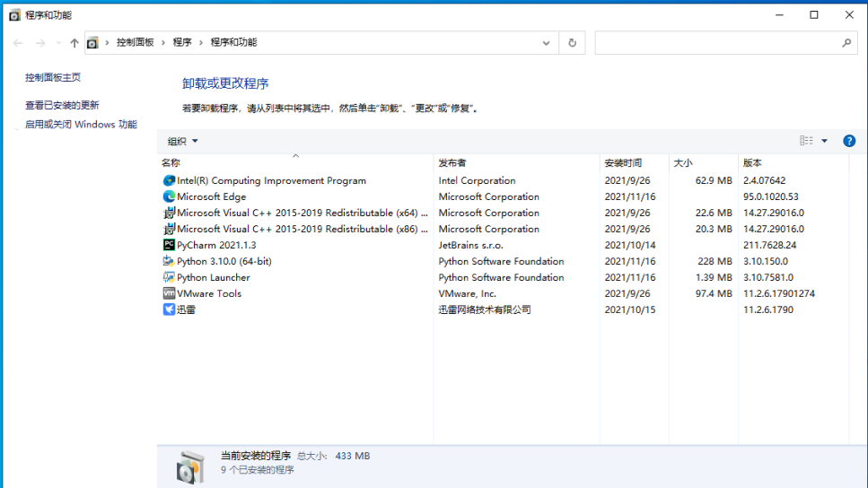Click publisher JetBrains s.r.o.
Image resolution: width=868 pixels, height=488 pixels.
click(x=470, y=245)
